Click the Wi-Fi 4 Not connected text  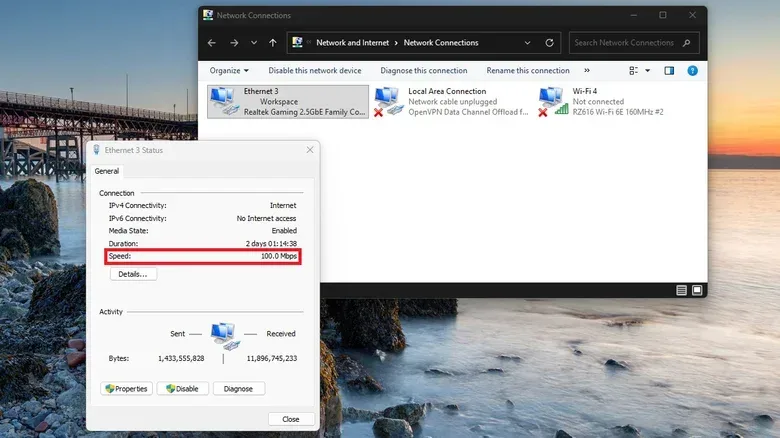pos(598,102)
